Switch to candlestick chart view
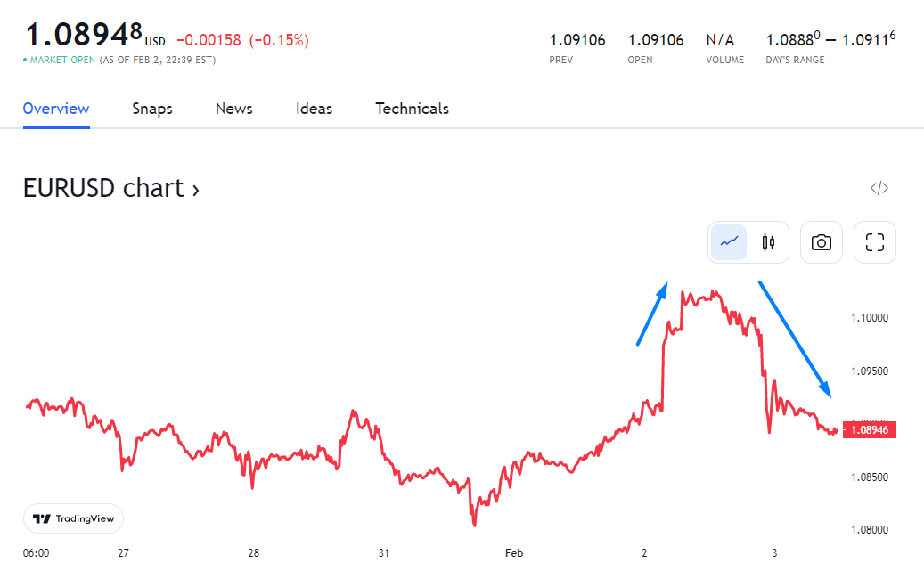 pos(768,242)
